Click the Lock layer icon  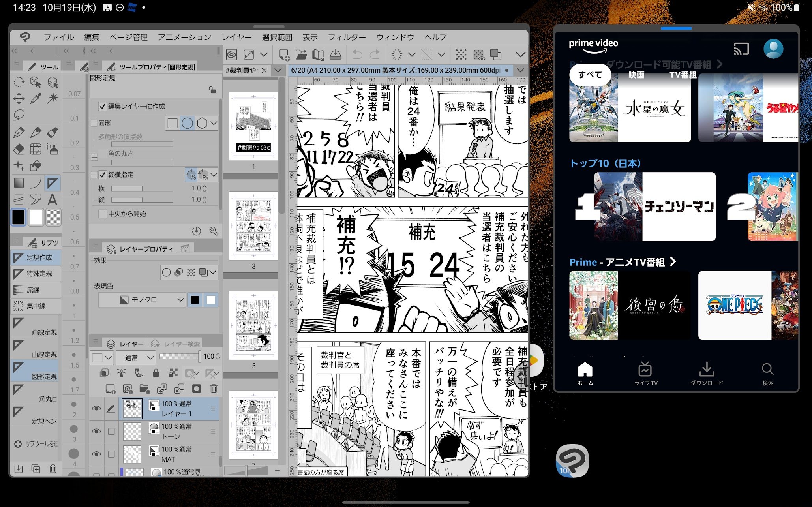click(156, 373)
